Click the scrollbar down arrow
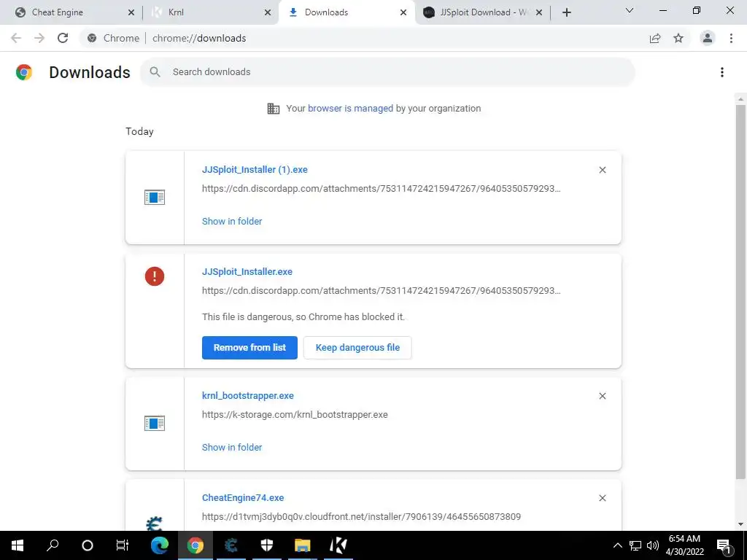Screen dimensions: 747x560 [x=740, y=525]
